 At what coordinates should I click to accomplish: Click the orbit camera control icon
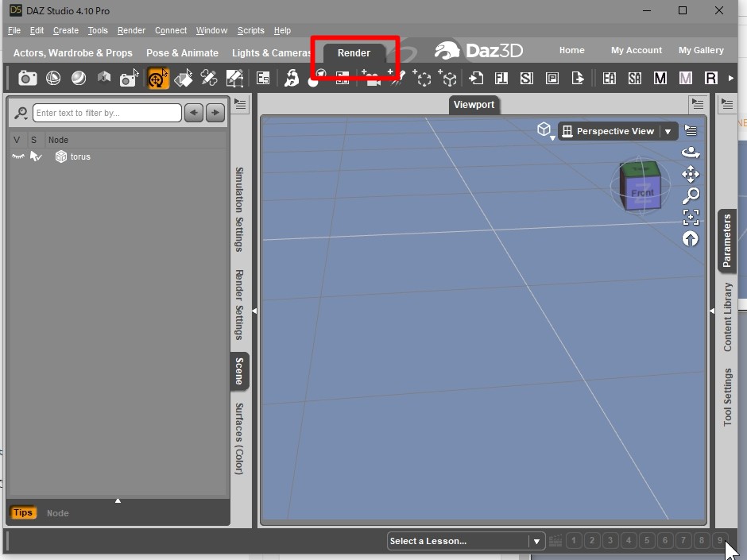point(691,153)
